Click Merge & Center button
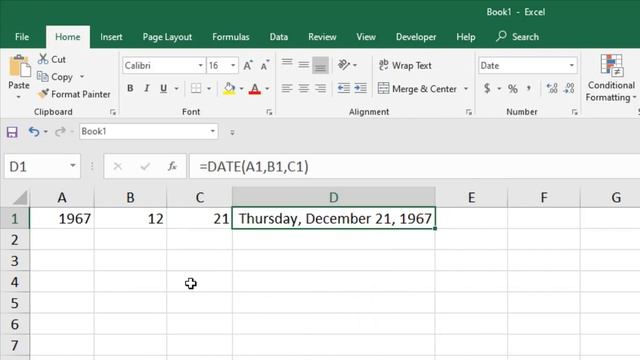Screen dimensions: 640x360 tap(417, 89)
